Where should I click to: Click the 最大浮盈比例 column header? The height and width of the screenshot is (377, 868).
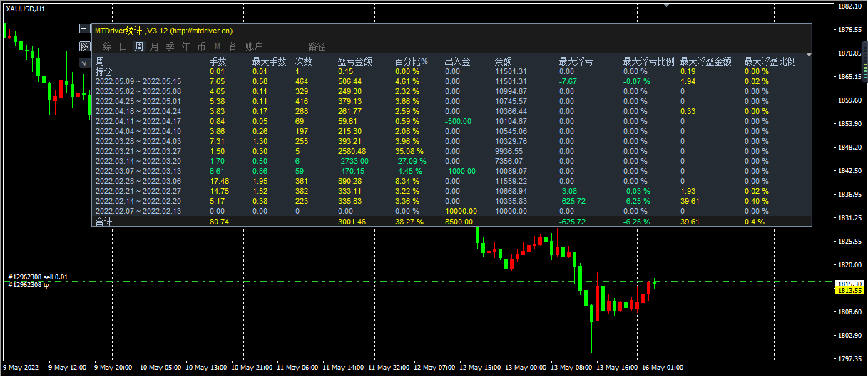pyautogui.click(x=770, y=62)
